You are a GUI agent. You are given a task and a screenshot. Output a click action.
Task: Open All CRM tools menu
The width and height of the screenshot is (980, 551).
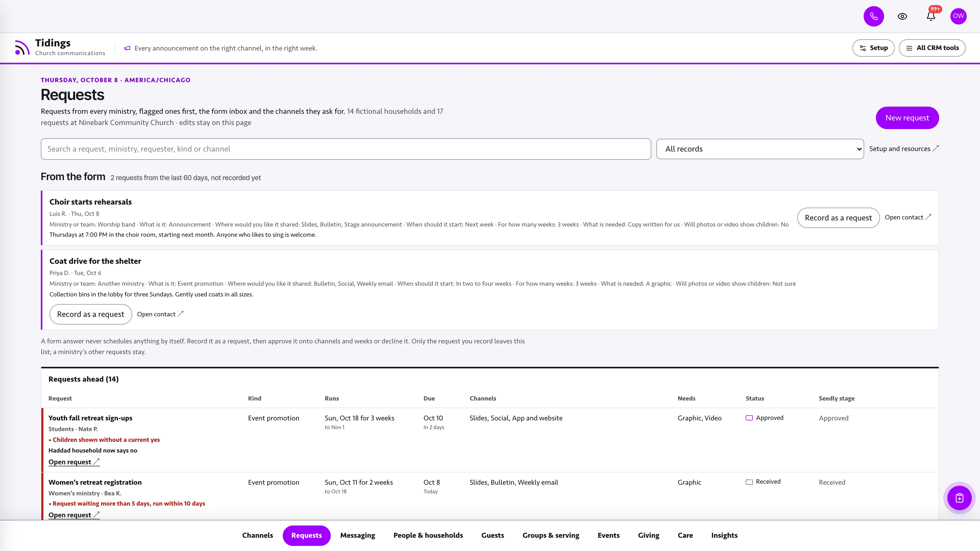tap(932, 48)
